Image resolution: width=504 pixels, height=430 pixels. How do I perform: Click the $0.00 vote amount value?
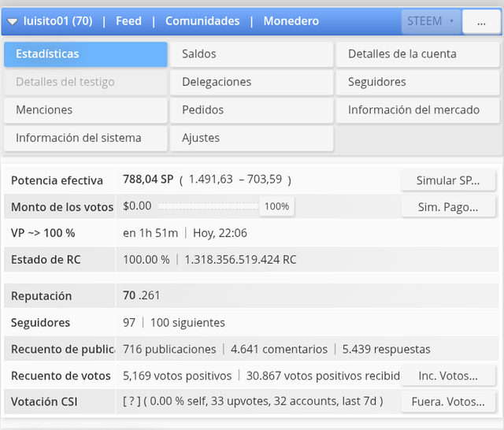tap(137, 206)
